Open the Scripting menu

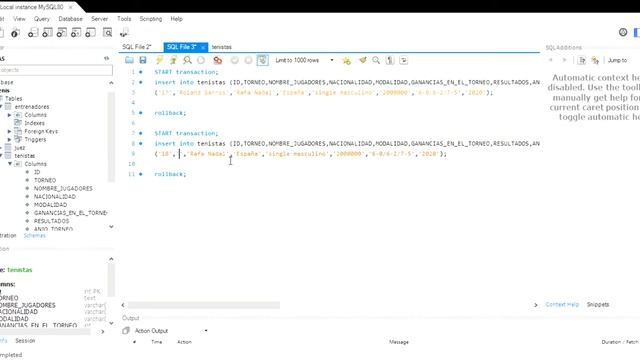pos(151,19)
